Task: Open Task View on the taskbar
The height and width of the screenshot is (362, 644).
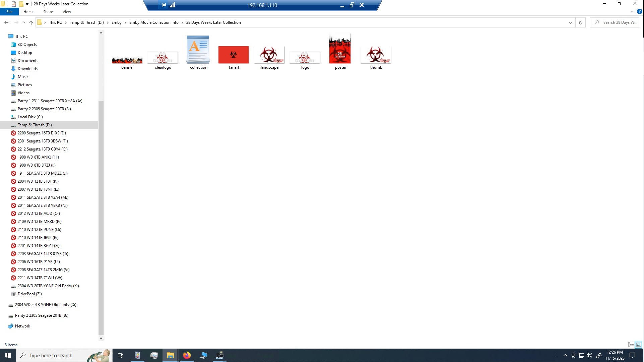Action: [x=120, y=355]
